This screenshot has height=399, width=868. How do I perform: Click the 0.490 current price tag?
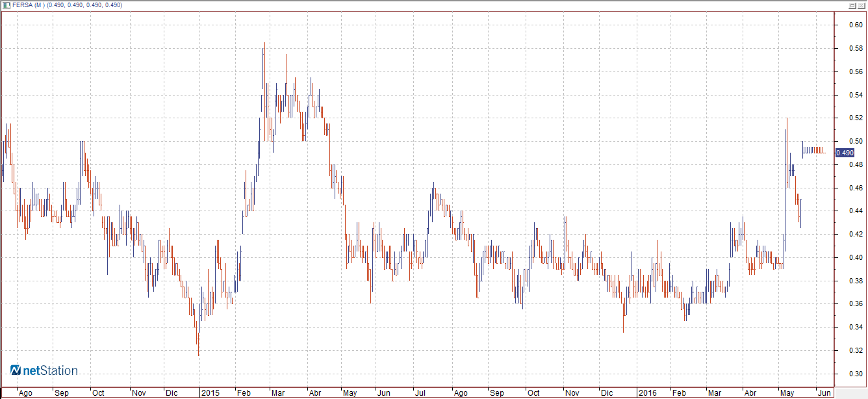[x=845, y=153]
